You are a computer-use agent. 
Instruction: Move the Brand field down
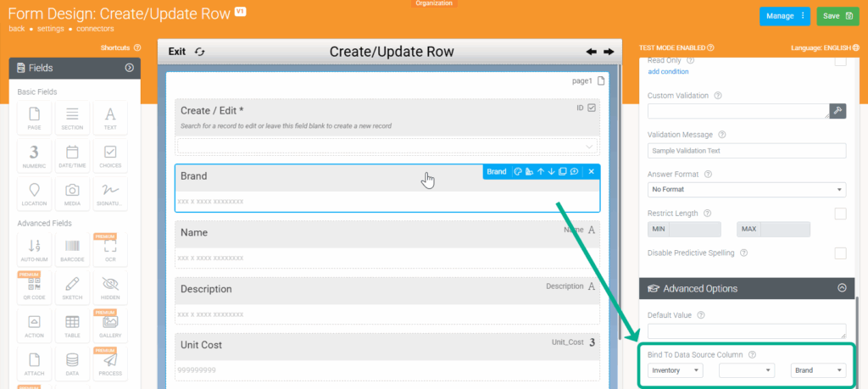(551, 171)
